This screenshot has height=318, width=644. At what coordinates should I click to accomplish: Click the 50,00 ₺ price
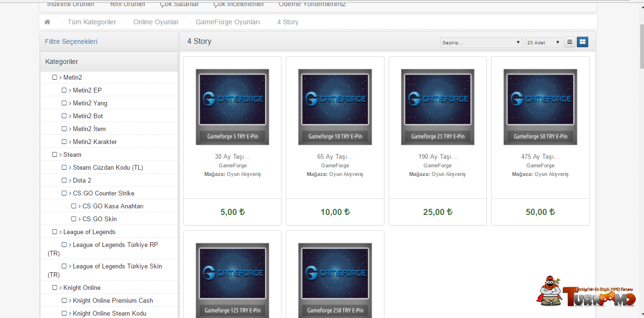point(540,212)
